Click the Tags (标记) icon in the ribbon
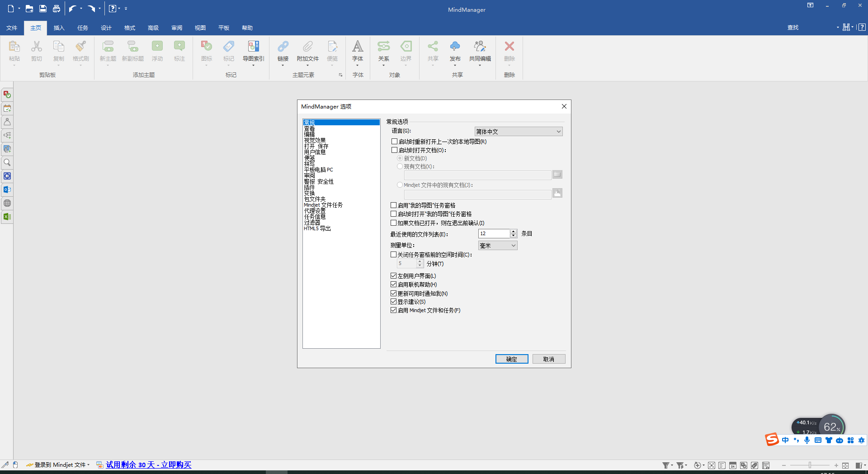 (229, 47)
